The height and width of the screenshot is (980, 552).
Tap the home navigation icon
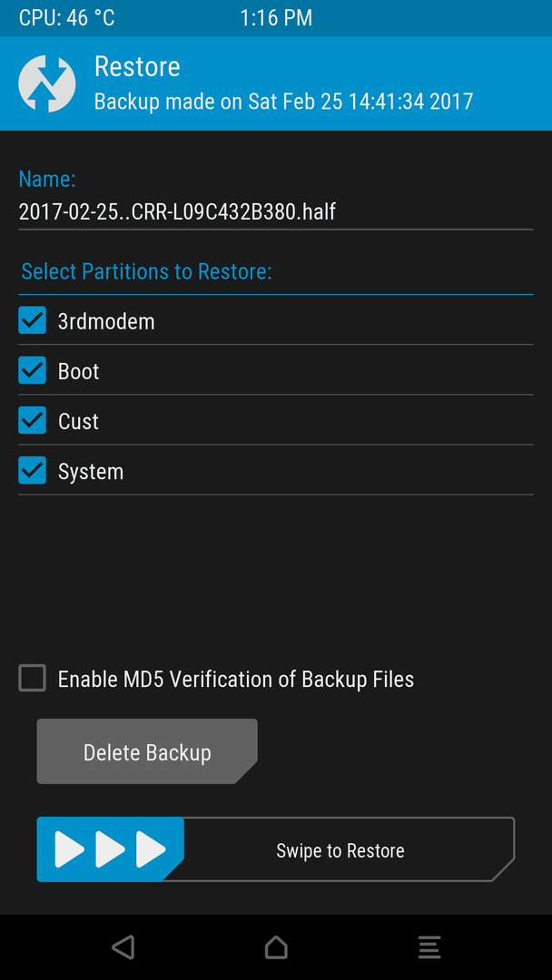[x=276, y=947]
